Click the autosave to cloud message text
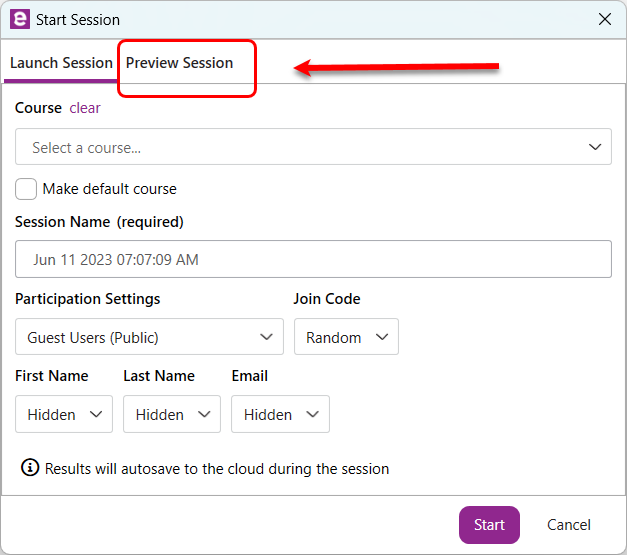The width and height of the screenshot is (627, 555). (x=217, y=468)
